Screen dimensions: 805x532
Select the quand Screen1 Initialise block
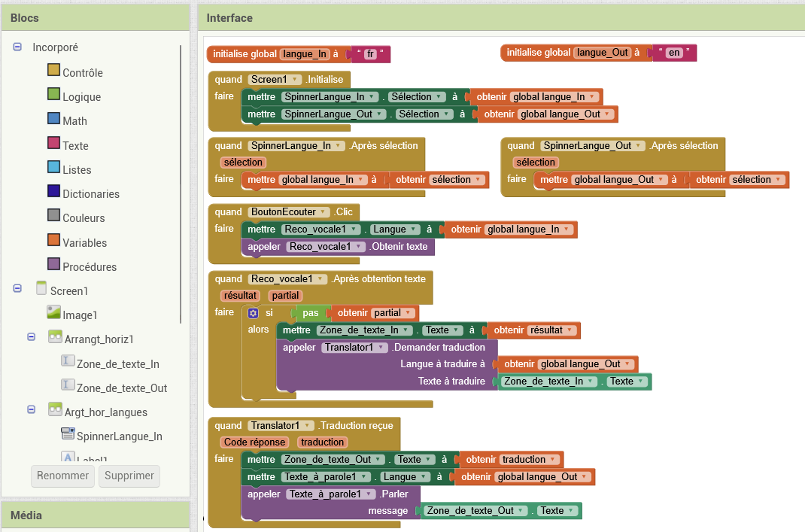230,80
